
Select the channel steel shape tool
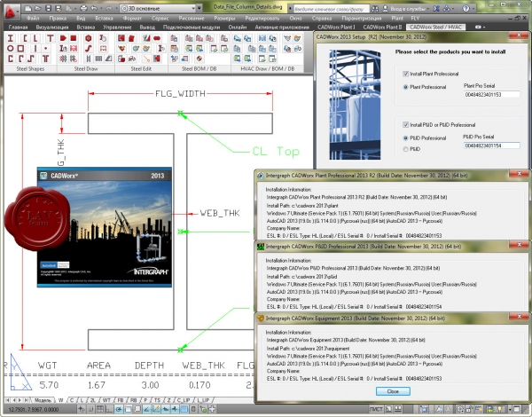pyautogui.click(x=25, y=38)
